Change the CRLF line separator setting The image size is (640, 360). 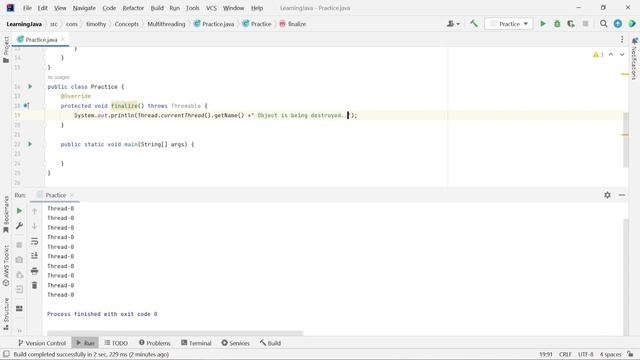click(565, 354)
